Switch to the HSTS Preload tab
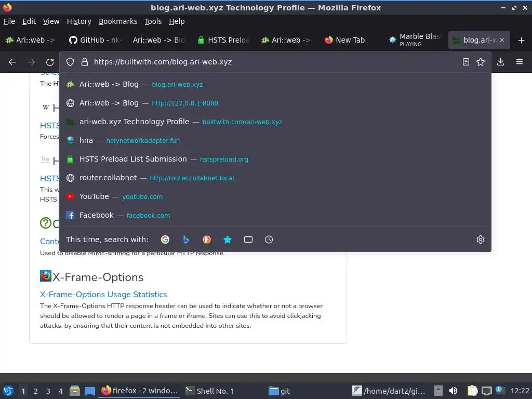Viewport: 532px width, 399px height. [223, 40]
